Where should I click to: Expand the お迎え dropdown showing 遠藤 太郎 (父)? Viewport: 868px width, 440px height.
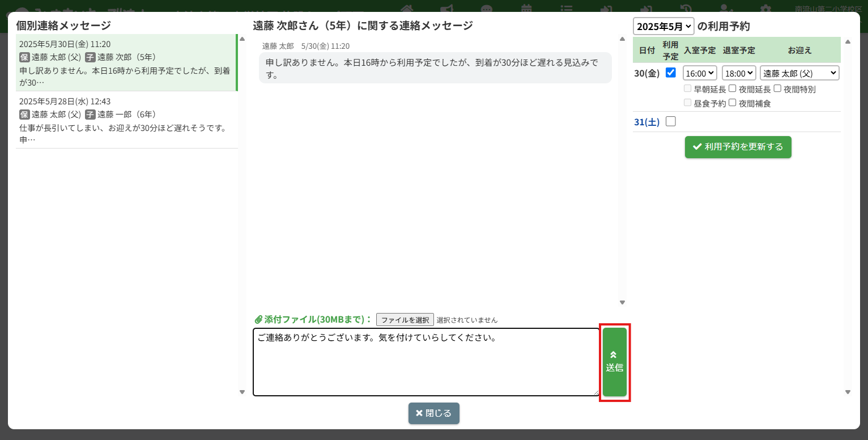coord(799,73)
